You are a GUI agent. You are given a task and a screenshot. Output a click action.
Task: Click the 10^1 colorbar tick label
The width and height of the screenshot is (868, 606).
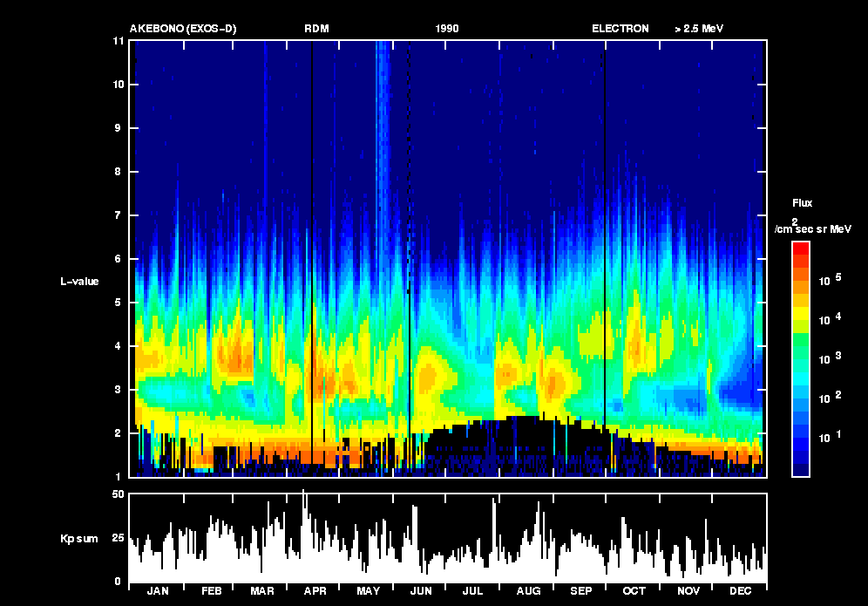pos(830,437)
